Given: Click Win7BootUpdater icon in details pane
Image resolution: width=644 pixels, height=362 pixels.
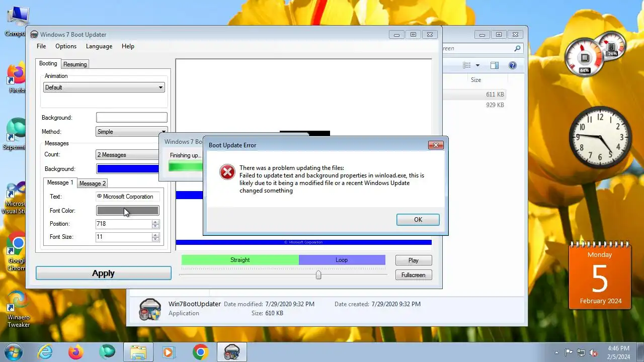Looking at the screenshot, I should point(150,309).
